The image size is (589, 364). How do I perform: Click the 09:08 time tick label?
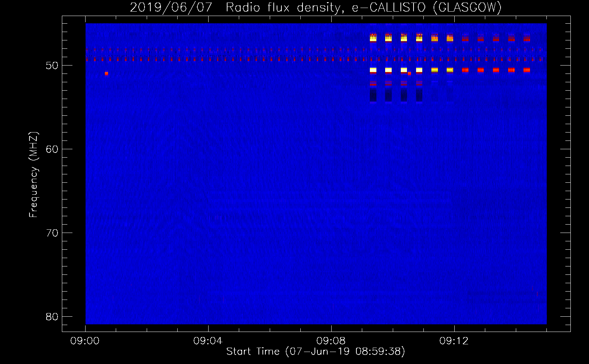(x=331, y=341)
